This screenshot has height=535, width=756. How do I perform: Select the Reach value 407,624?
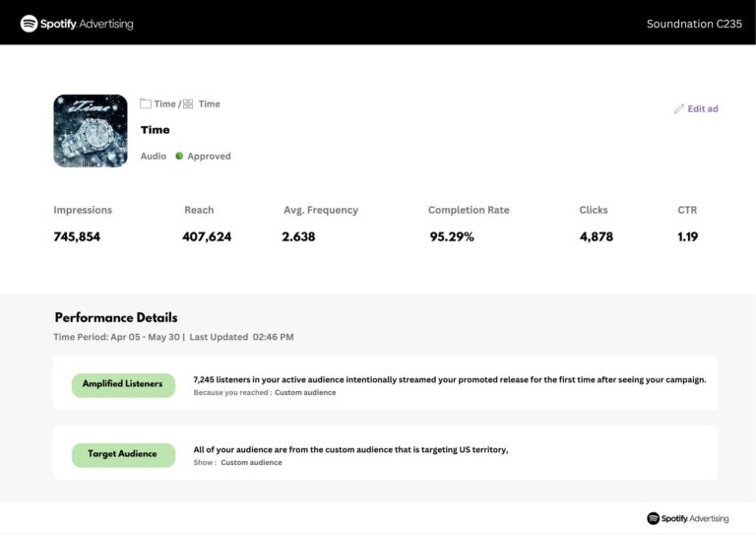(x=207, y=236)
